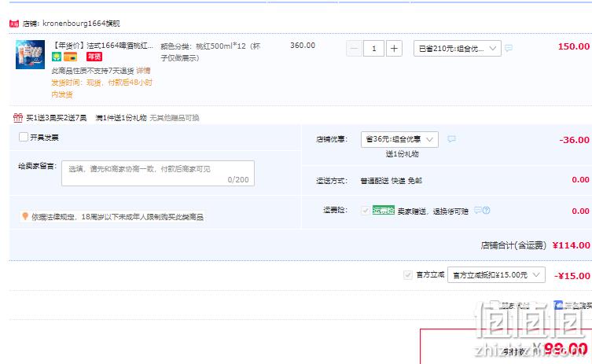Click the Tmall shop icon beside kronenbourg1664
Viewport: 592px width, 364px height.
coord(14,24)
